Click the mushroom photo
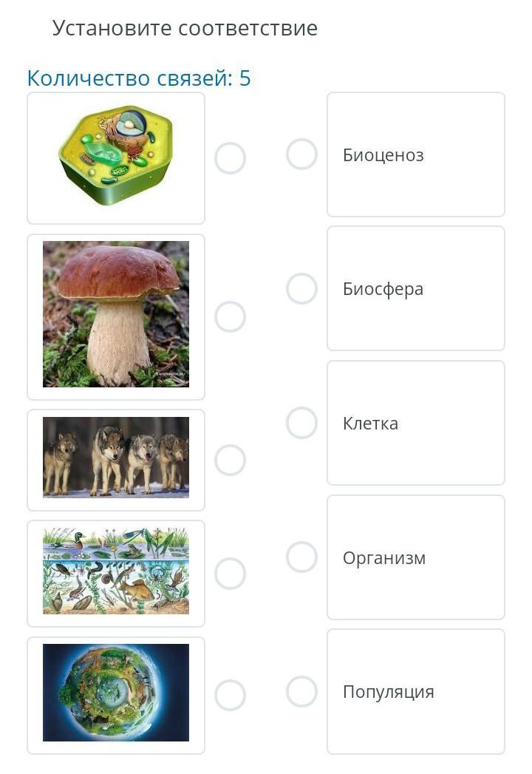The height and width of the screenshot is (774, 532). point(116,314)
